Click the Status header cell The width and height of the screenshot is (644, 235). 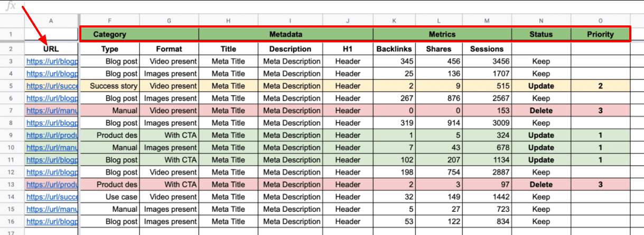pos(541,34)
